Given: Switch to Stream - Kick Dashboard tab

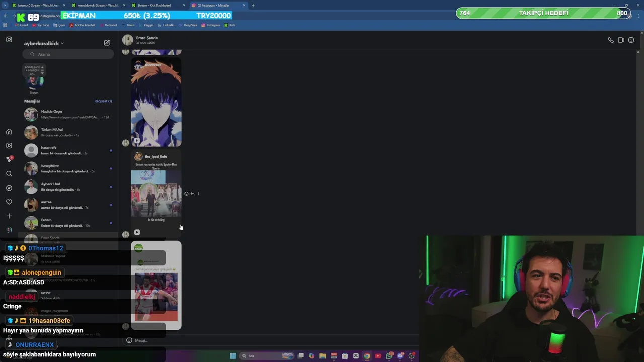Looking at the screenshot, I should pyautogui.click(x=158, y=5).
